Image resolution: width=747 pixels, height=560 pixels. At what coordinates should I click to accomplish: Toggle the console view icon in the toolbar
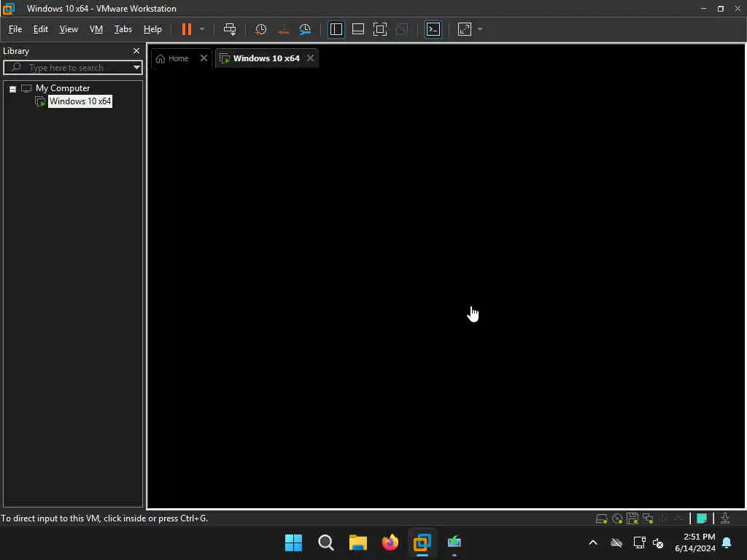tap(433, 29)
